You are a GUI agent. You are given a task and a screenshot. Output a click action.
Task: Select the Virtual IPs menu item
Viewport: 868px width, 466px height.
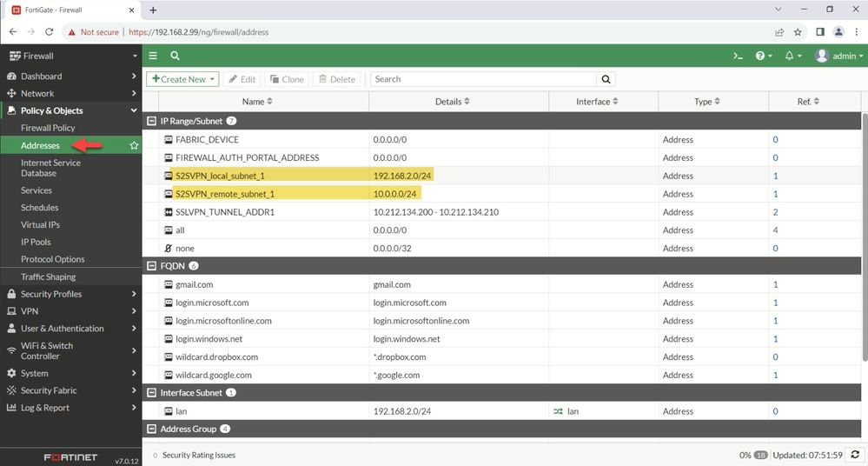pos(40,224)
